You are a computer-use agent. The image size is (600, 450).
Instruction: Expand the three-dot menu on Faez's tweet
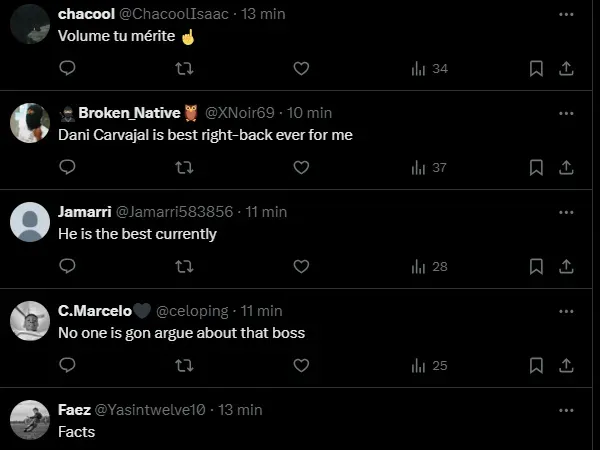point(566,410)
